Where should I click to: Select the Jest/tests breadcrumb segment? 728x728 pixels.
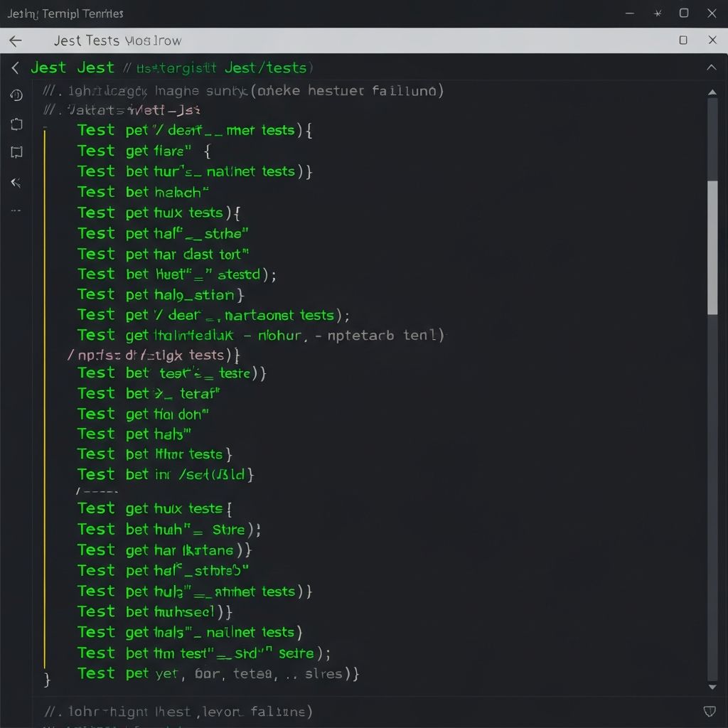coord(265,68)
